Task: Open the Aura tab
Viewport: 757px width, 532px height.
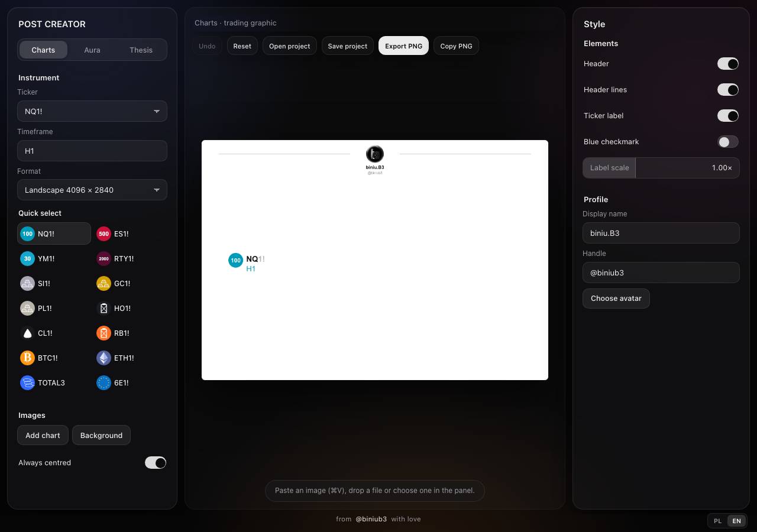Action: pyautogui.click(x=92, y=50)
